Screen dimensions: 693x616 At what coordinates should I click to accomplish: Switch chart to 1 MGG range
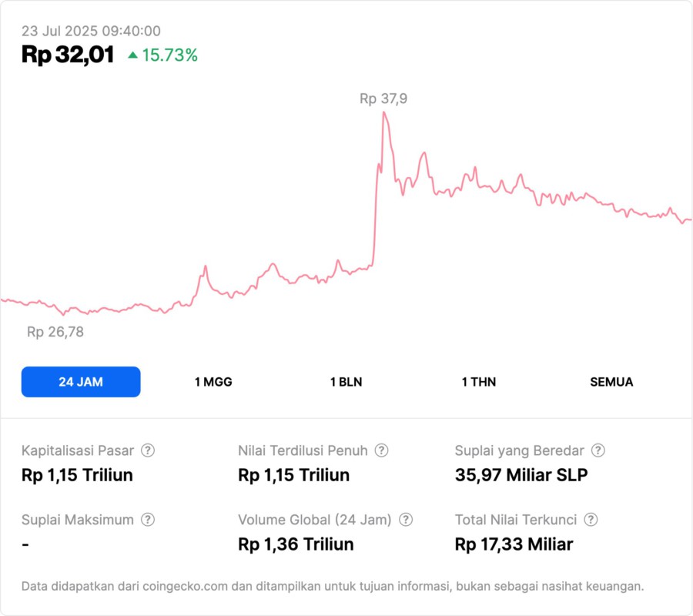pos(213,382)
